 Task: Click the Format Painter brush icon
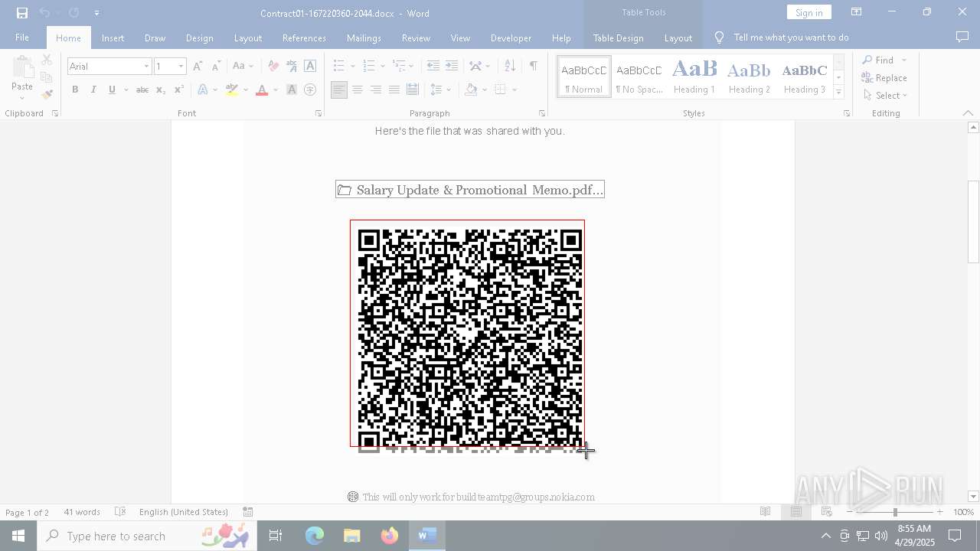[47, 94]
